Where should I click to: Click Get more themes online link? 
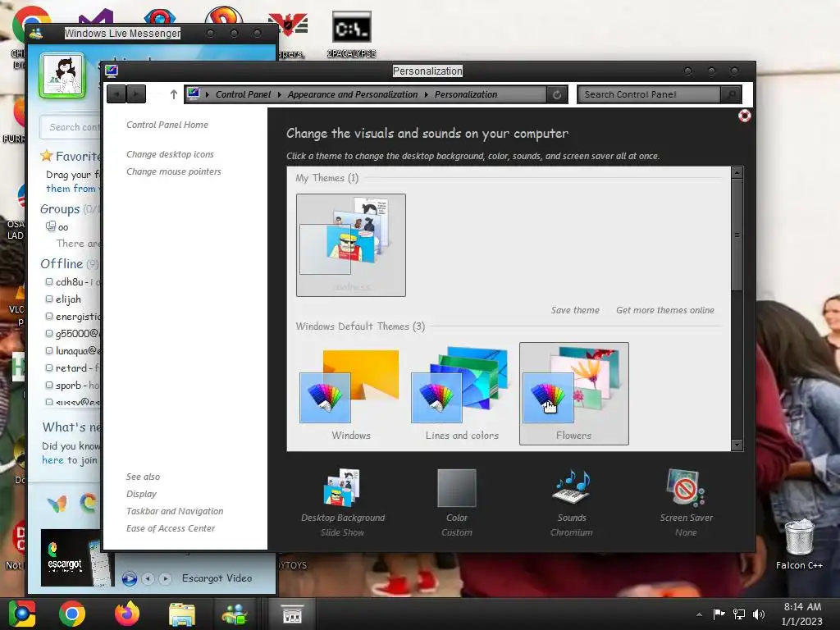[x=664, y=310]
